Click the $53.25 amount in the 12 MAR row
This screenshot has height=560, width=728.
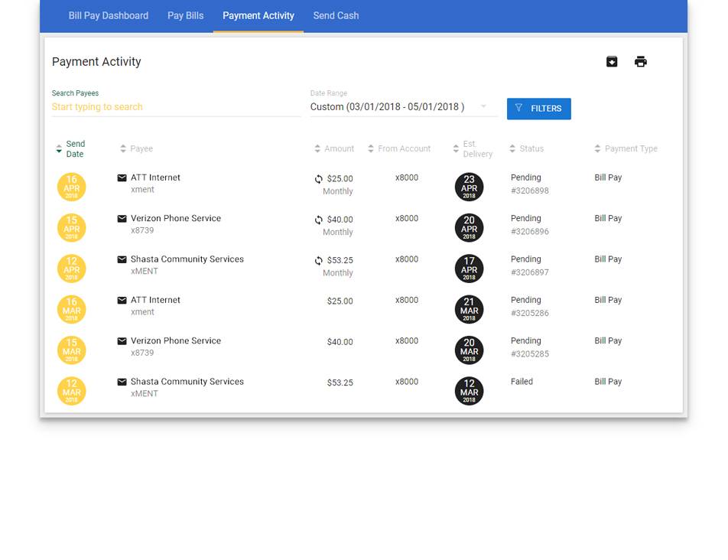coord(340,383)
